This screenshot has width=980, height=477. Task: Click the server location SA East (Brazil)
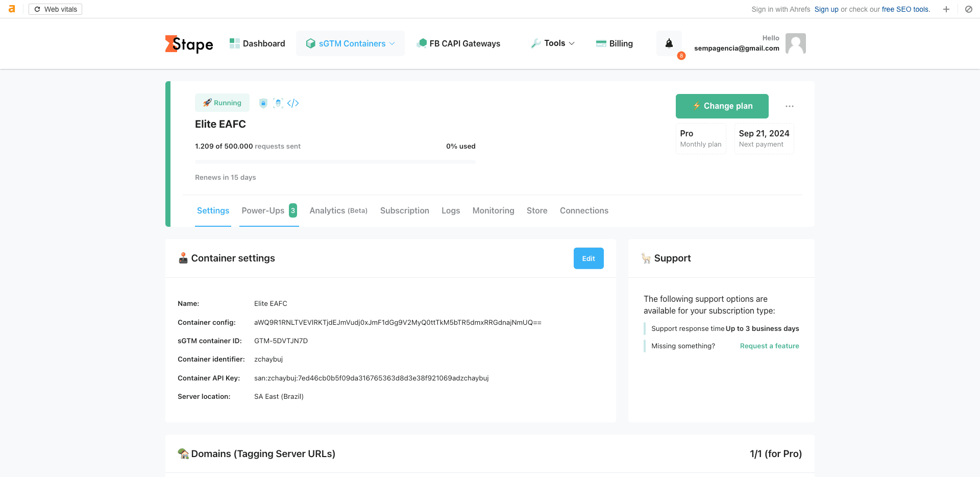(279, 396)
